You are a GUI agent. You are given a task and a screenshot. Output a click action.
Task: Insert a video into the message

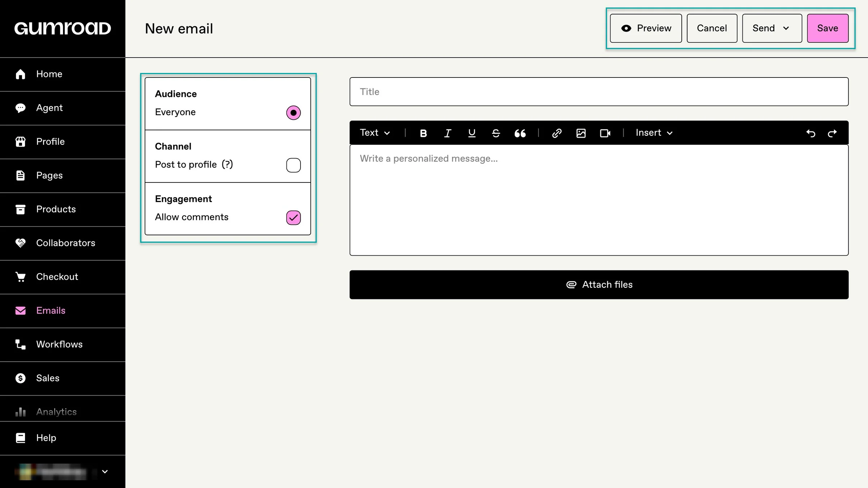tap(605, 133)
